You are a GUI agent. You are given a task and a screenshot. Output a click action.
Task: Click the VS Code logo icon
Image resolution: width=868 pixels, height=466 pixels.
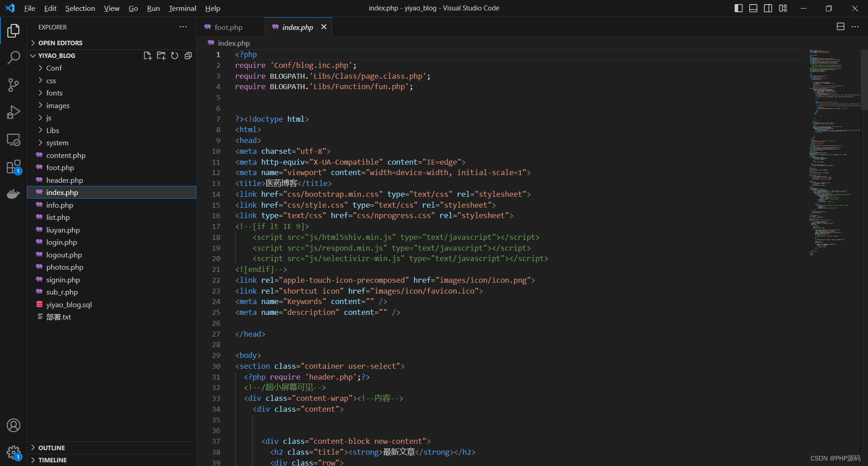pyautogui.click(x=10, y=8)
